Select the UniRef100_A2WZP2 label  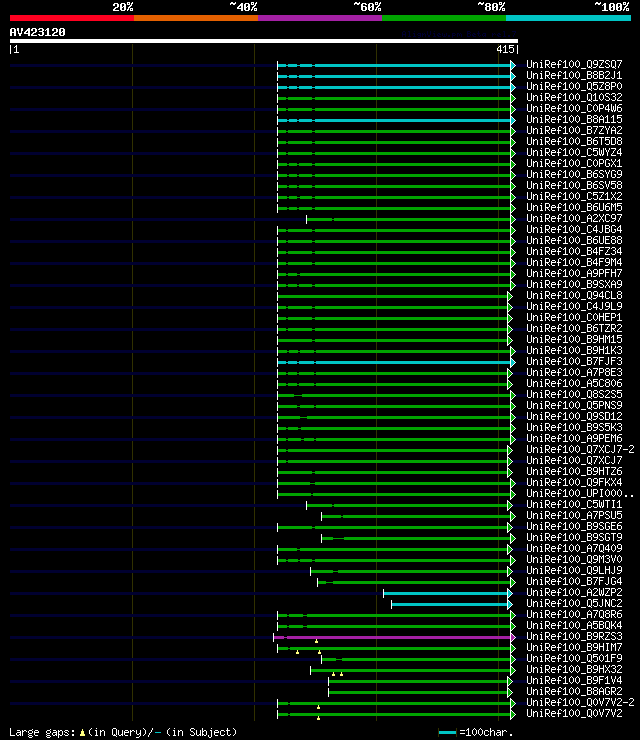click(574, 592)
